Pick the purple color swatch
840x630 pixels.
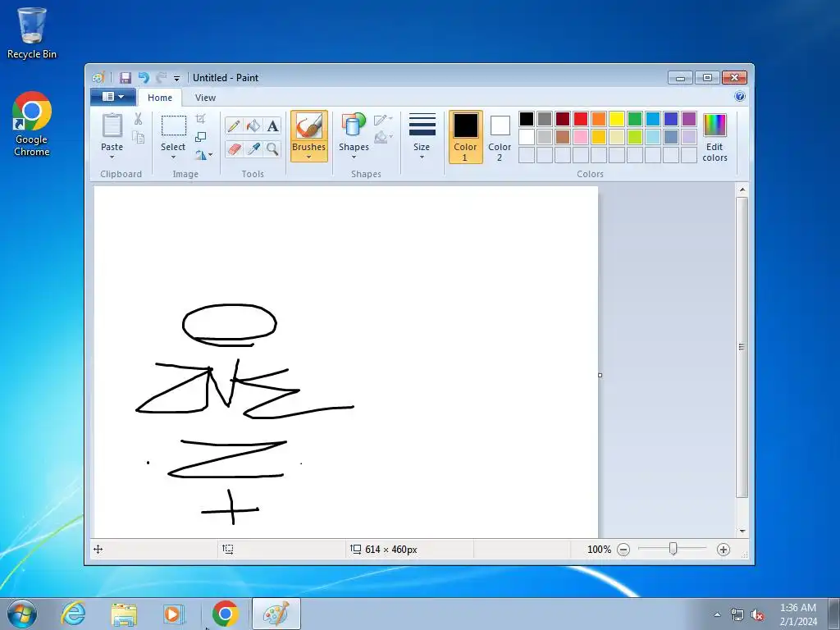pyautogui.click(x=689, y=118)
